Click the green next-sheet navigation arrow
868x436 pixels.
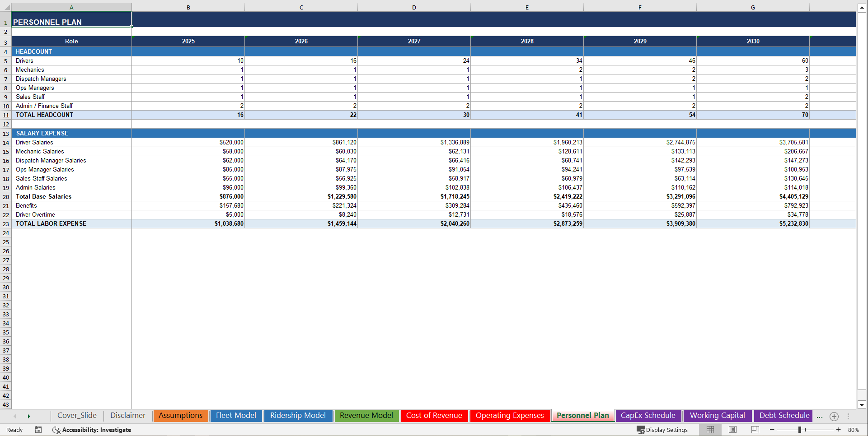point(29,416)
